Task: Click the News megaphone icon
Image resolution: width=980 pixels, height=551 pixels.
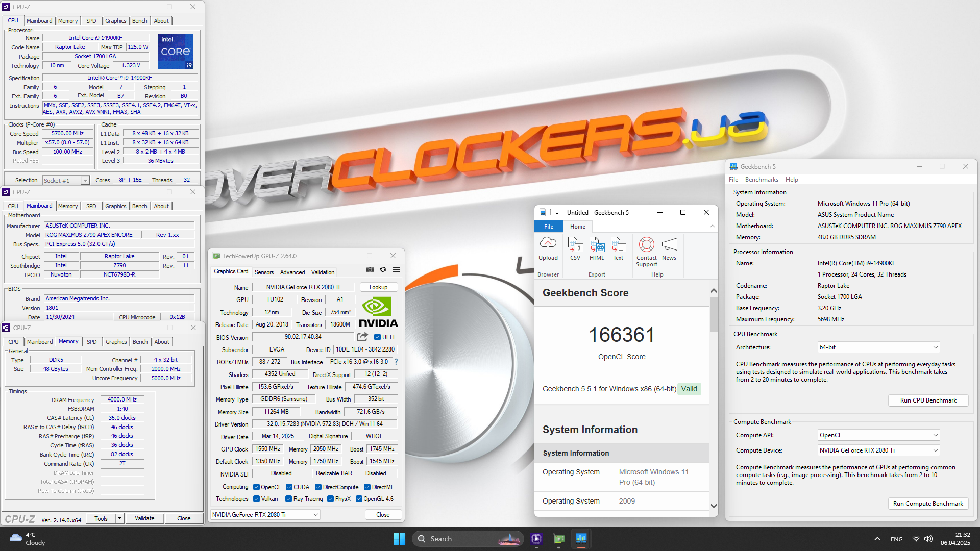Action: [669, 244]
